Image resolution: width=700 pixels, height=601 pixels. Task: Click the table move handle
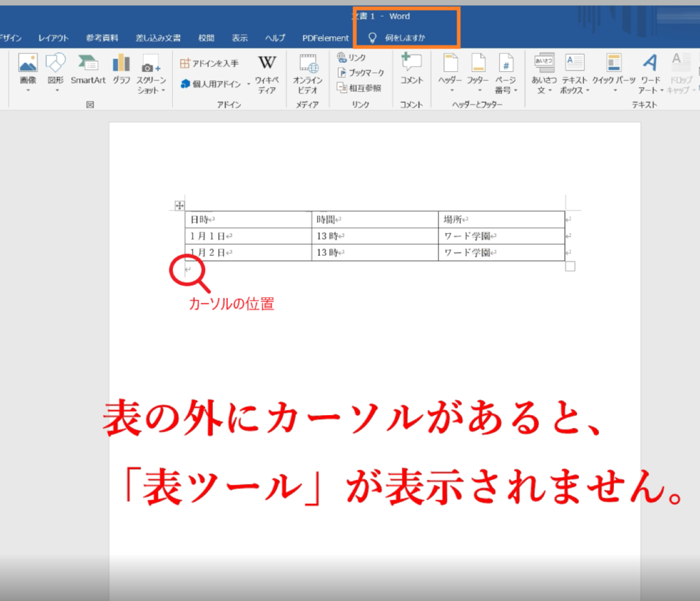pyautogui.click(x=179, y=205)
